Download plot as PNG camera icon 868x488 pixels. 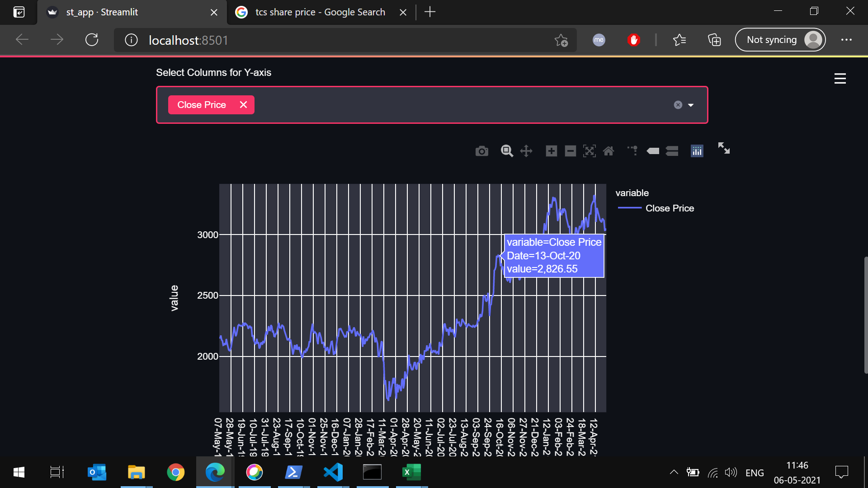tap(482, 151)
